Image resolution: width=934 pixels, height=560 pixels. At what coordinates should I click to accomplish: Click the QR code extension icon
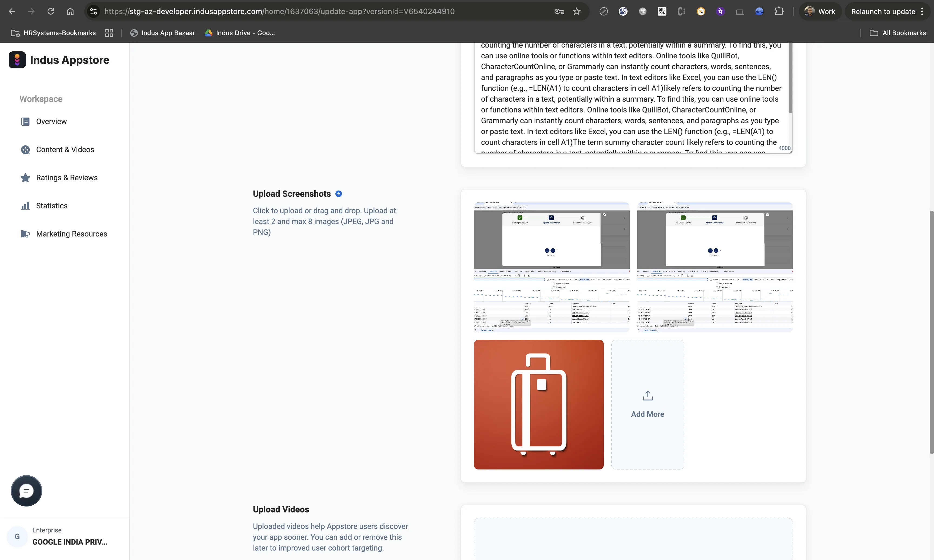pyautogui.click(x=662, y=11)
